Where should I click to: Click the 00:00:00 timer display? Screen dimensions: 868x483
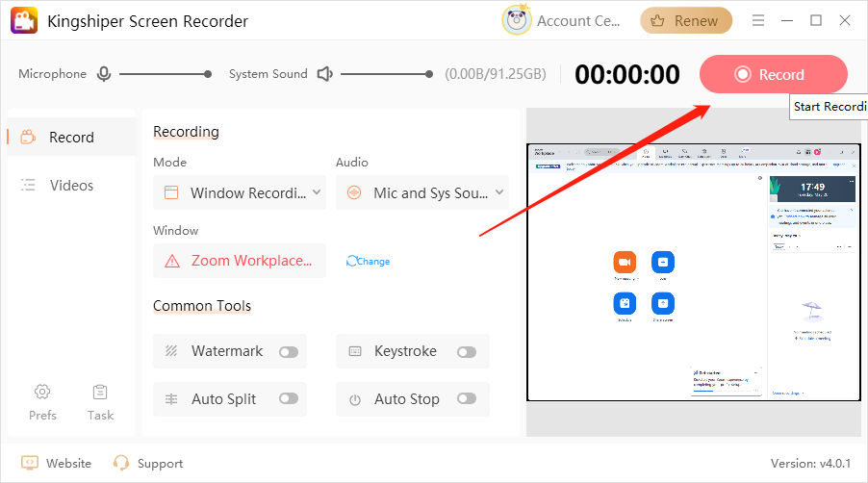627,74
